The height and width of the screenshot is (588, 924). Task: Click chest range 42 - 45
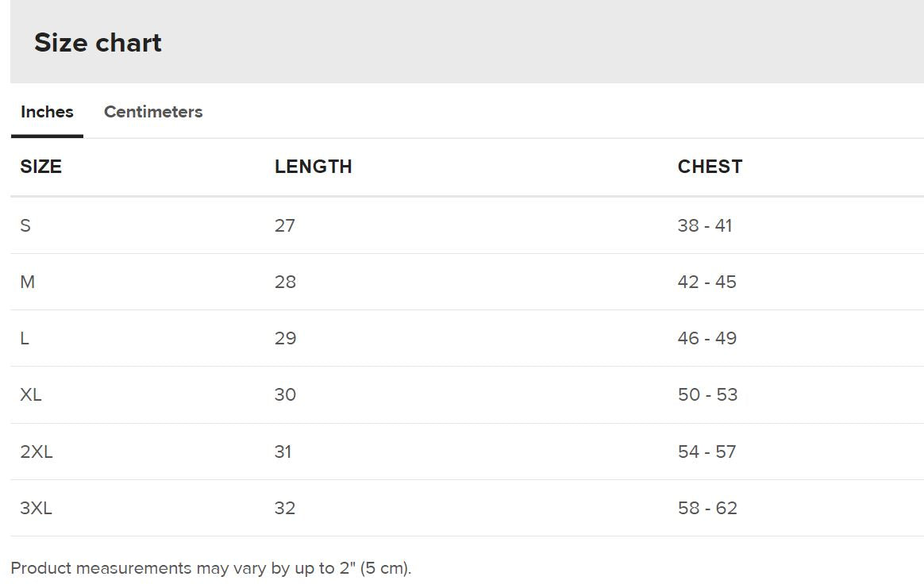click(x=706, y=282)
